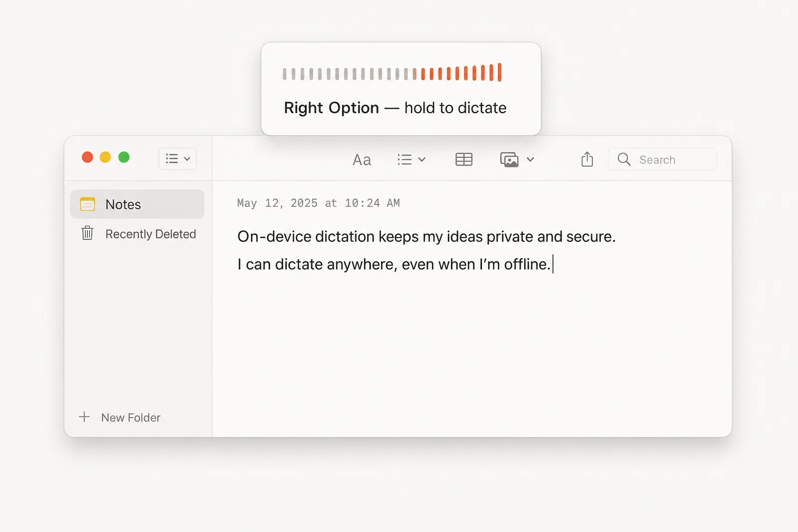Open the Recently Deleted folder
Screen dimensions: 798x532
[x=138, y=234]
